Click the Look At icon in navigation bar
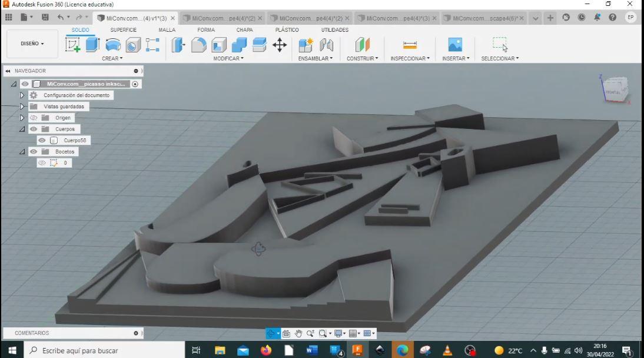The width and height of the screenshot is (644, 358). pos(286,333)
